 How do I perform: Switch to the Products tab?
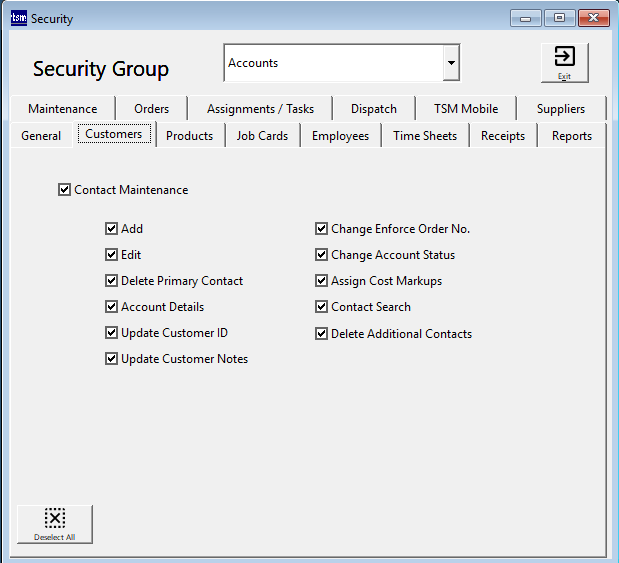click(x=189, y=136)
